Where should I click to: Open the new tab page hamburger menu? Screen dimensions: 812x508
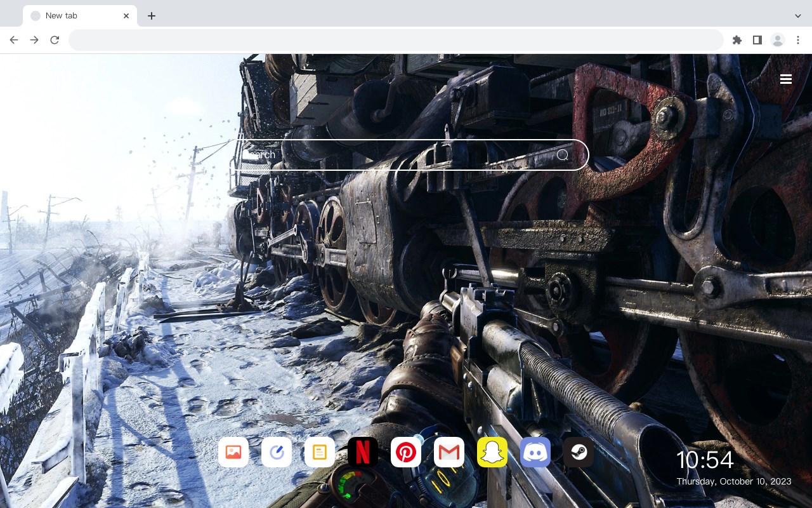786,79
